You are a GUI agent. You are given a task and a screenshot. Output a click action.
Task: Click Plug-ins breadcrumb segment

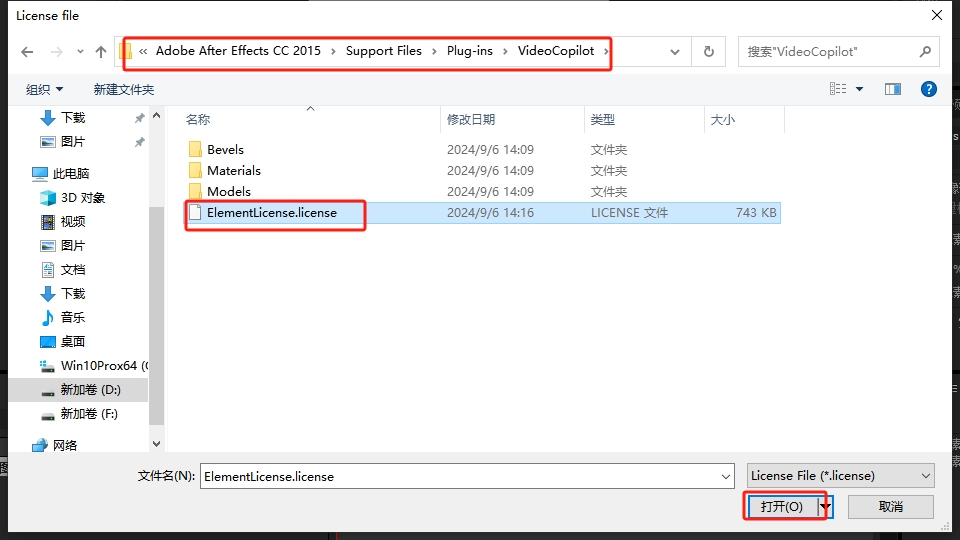click(470, 51)
